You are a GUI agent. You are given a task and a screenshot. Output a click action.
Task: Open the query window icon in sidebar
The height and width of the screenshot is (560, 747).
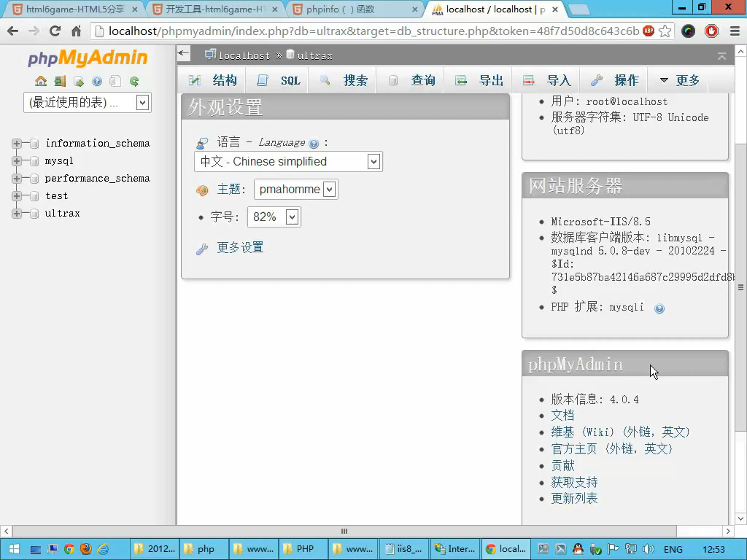tap(79, 82)
